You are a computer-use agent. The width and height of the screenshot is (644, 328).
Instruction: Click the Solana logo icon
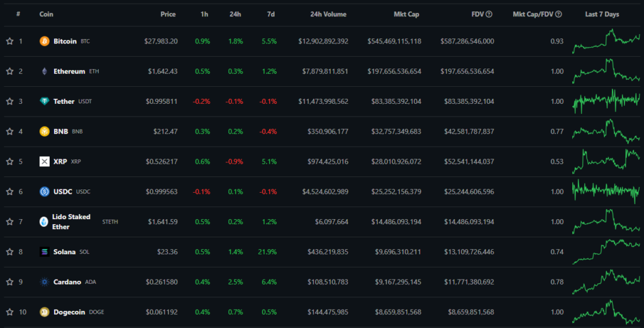45,252
